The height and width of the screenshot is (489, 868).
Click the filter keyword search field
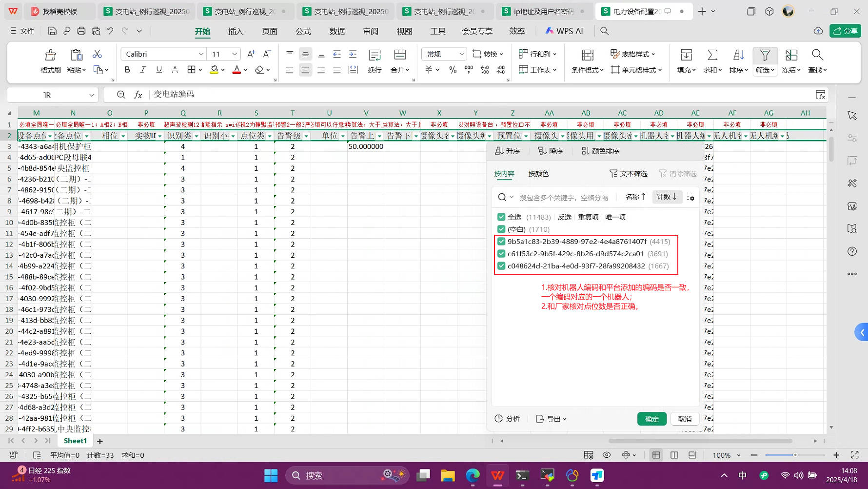(564, 197)
